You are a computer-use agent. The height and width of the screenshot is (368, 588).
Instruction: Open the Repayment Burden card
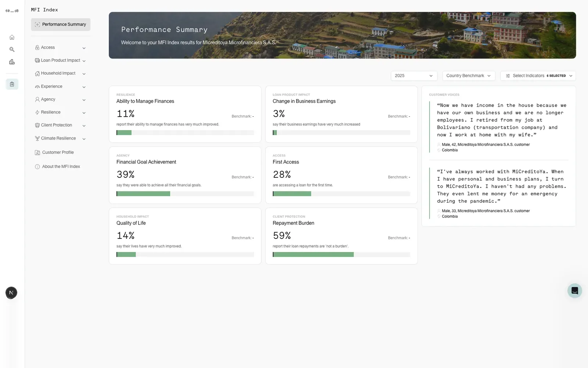point(341,236)
